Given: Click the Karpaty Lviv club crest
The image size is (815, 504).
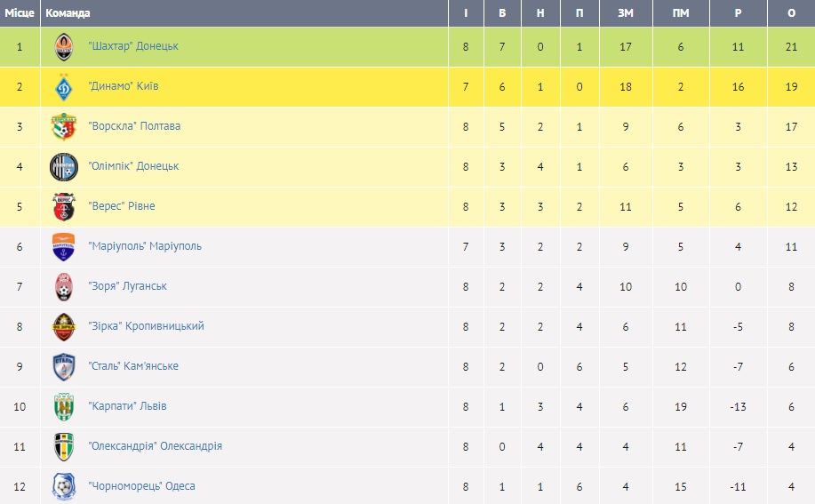Looking at the screenshot, I should tap(63, 406).
